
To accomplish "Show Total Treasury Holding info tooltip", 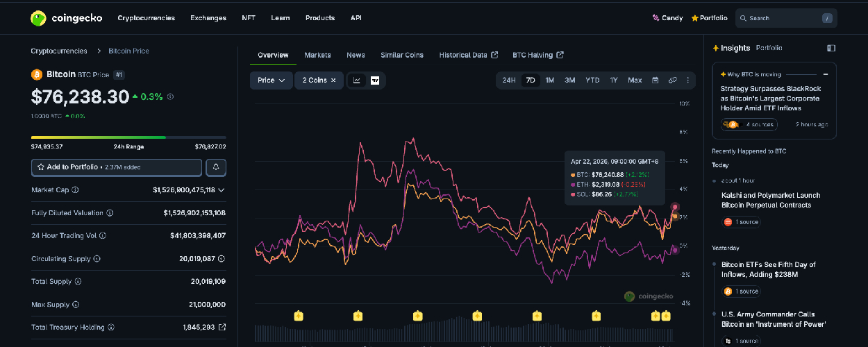I will point(111,328).
